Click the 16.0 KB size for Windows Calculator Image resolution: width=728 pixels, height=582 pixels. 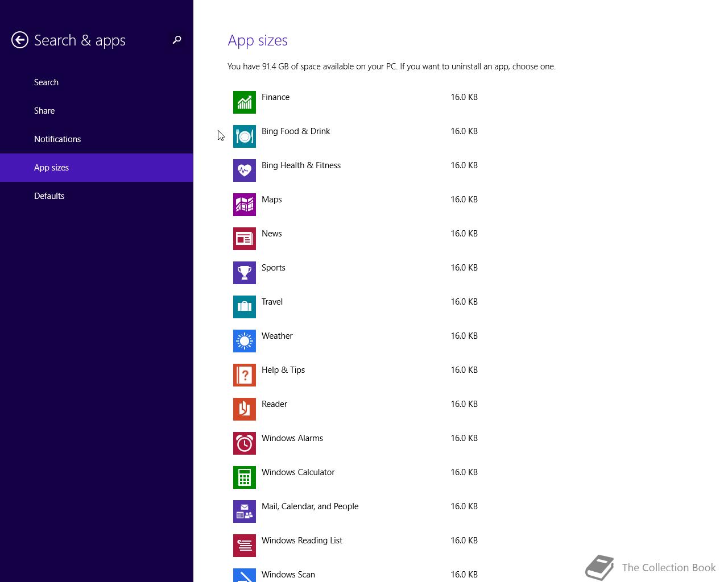(464, 472)
